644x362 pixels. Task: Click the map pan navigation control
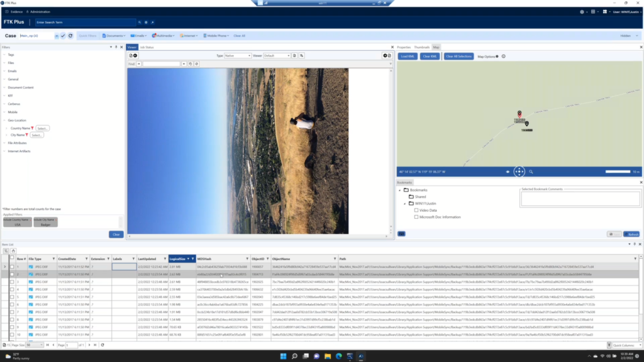pos(519,172)
